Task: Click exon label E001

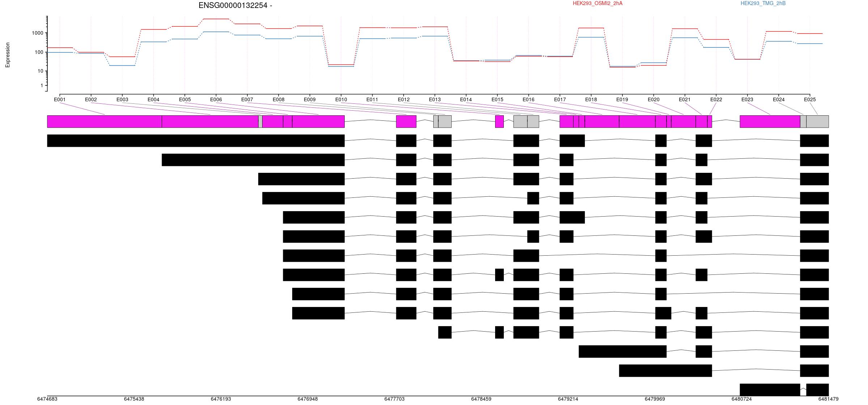Action: (60, 99)
